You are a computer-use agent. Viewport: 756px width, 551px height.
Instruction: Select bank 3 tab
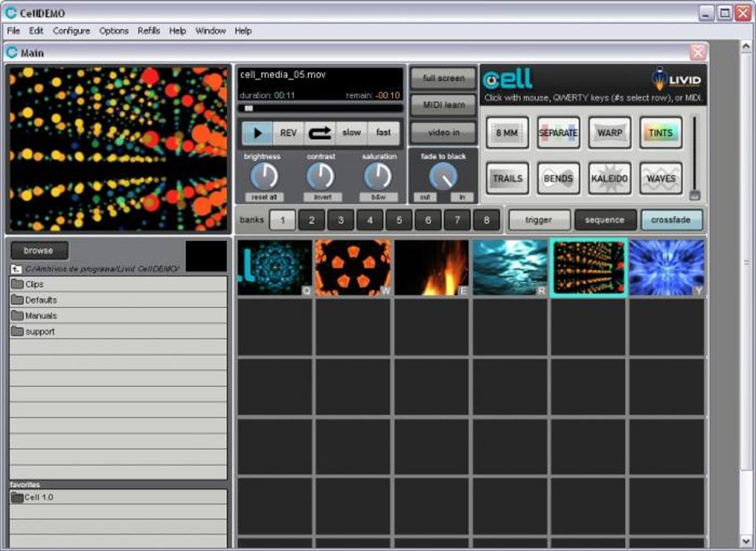(341, 220)
